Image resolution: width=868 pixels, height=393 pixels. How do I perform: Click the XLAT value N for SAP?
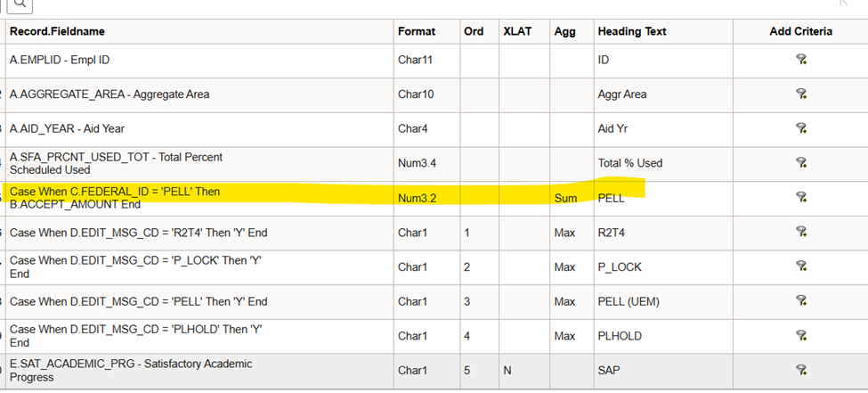point(507,370)
